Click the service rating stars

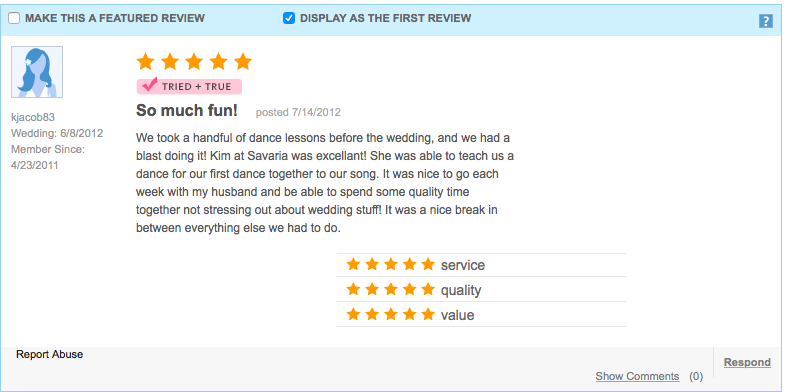pos(390,264)
